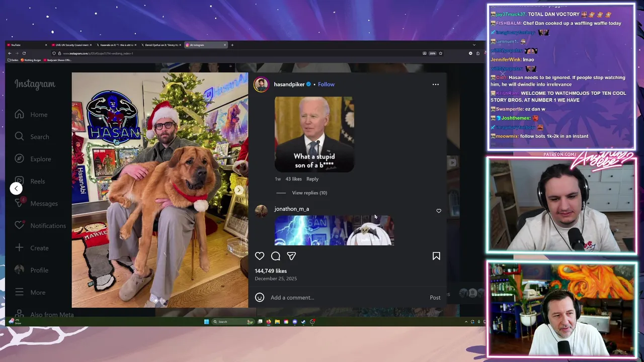The width and height of the screenshot is (644, 362).
Task: Select the Instagram browser tab
Action: coord(206,45)
